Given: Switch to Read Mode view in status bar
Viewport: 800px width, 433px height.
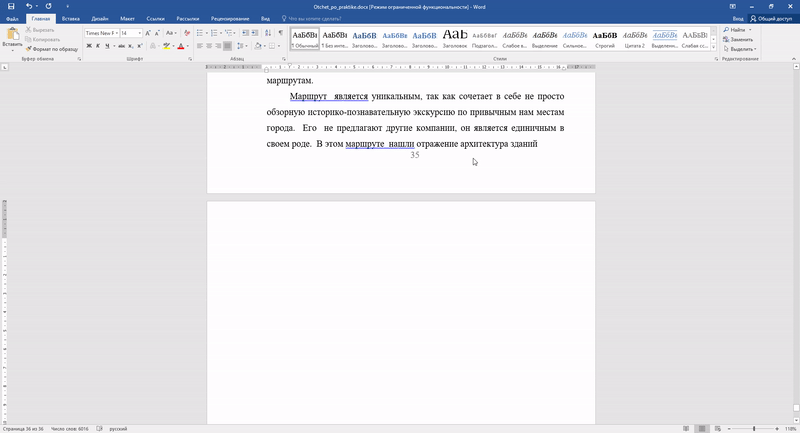Looking at the screenshot, I should pyautogui.click(x=686, y=429).
